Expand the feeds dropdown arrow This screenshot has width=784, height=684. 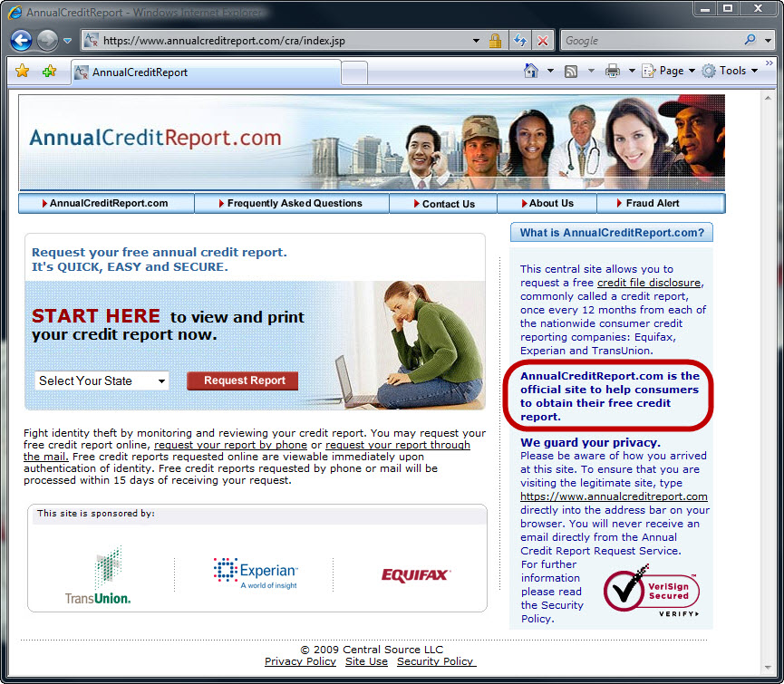591,71
